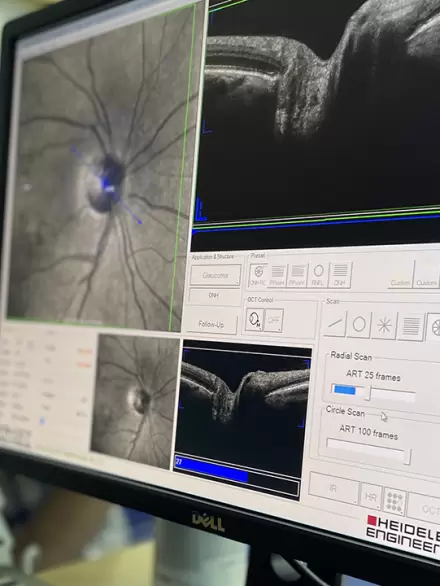Click the small fundus thumbnail image
440x586 pixels.
pos(135,401)
